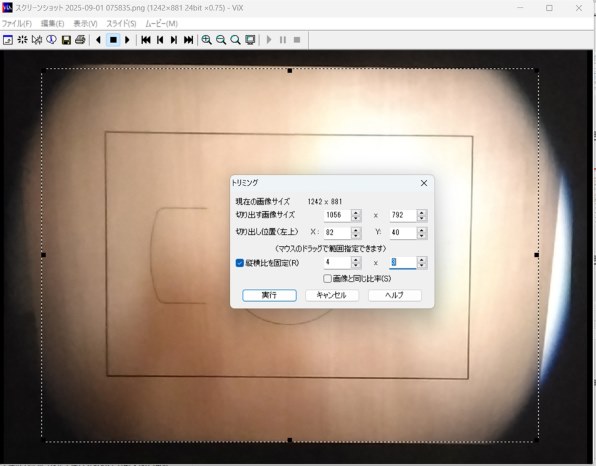Jump to last image icon
The width and height of the screenshot is (596, 466).
click(189, 40)
